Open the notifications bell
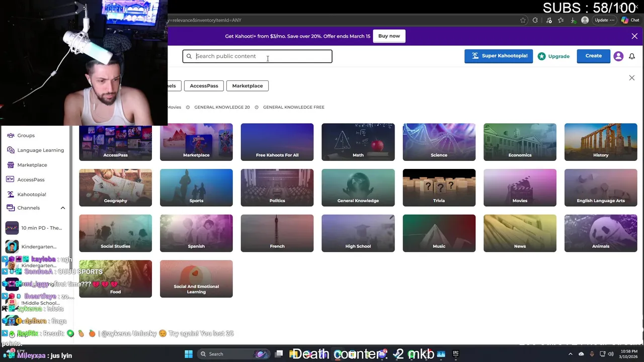 [632, 56]
